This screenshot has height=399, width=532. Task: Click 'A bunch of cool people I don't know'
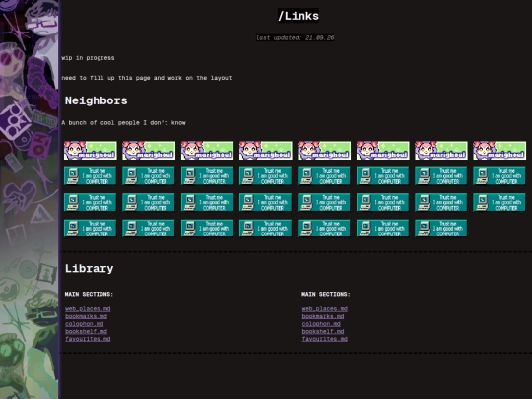123,123
